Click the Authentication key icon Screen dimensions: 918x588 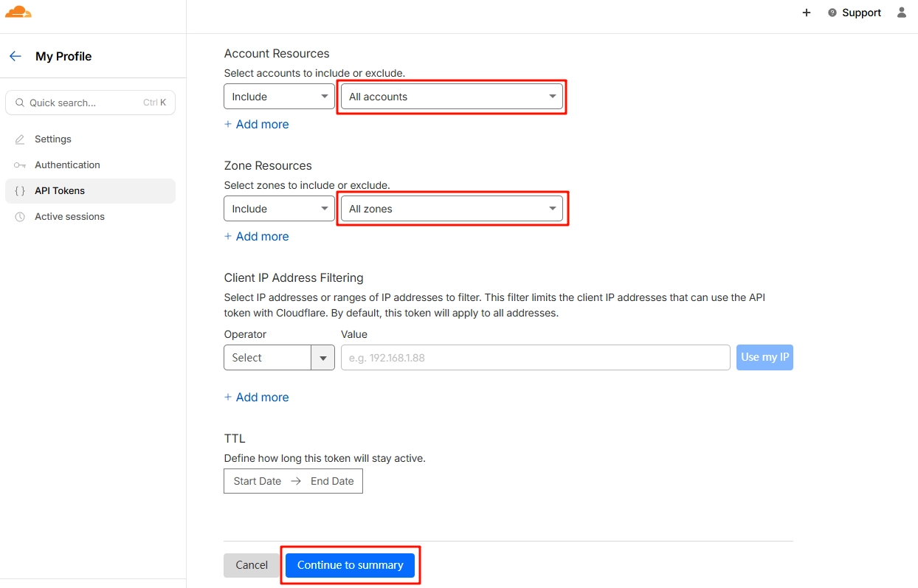[x=20, y=165]
